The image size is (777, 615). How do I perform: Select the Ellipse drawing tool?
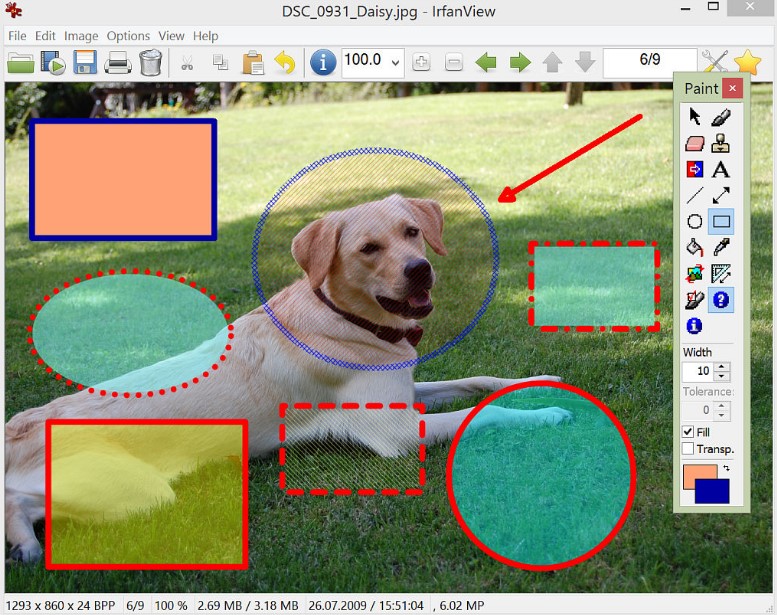pyautogui.click(x=695, y=222)
